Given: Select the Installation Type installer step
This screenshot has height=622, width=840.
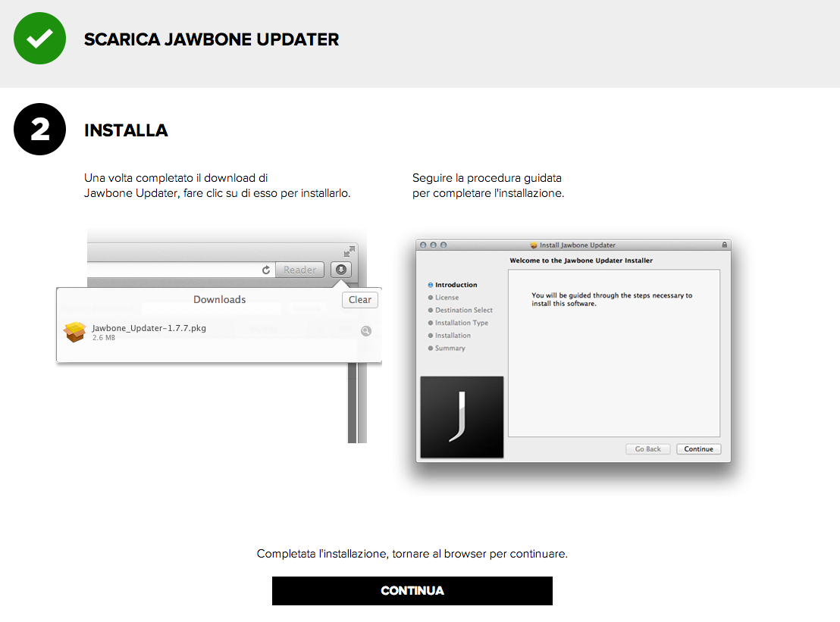Looking at the screenshot, I should coord(458,323).
